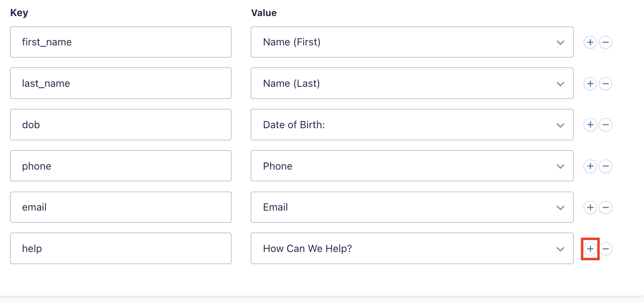Expand the How Can We Help dropdown
The width and height of the screenshot is (644, 303).
point(412,249)
